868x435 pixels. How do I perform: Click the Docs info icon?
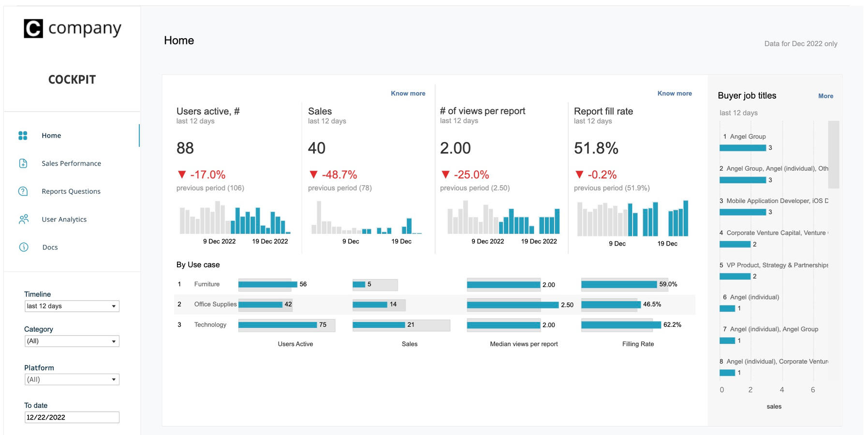pyautogui.click(x=23, y=247)
